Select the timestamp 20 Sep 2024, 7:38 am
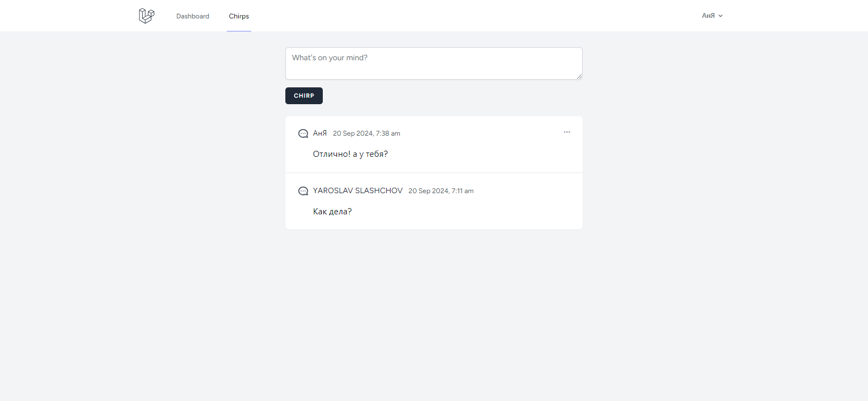Viewport: 868px width, 401px height. click(367, 133)
